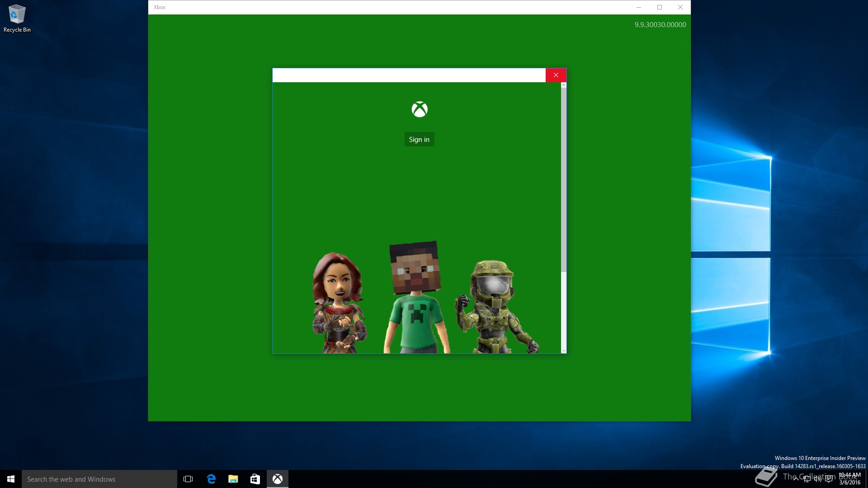
Task: Click the Minecraft Steve-head avatar
Action: [x=416, y=297]
